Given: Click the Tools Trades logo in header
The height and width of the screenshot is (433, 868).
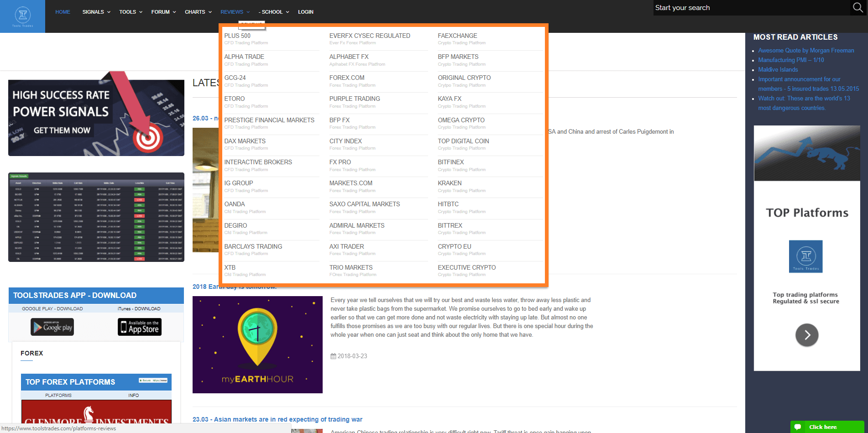Looking at the screenshot, I should [x=22, y=16].
